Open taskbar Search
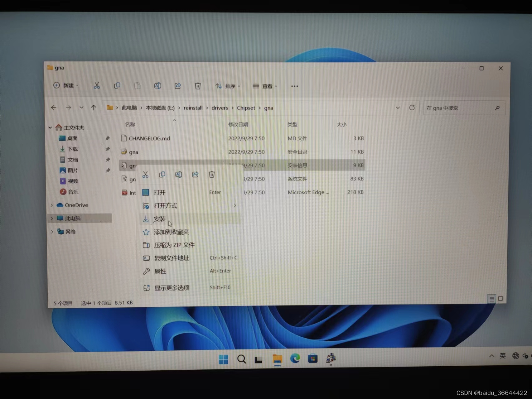This screenshot has width=532, height=399. pyautogui.click(x=241, y=359)
